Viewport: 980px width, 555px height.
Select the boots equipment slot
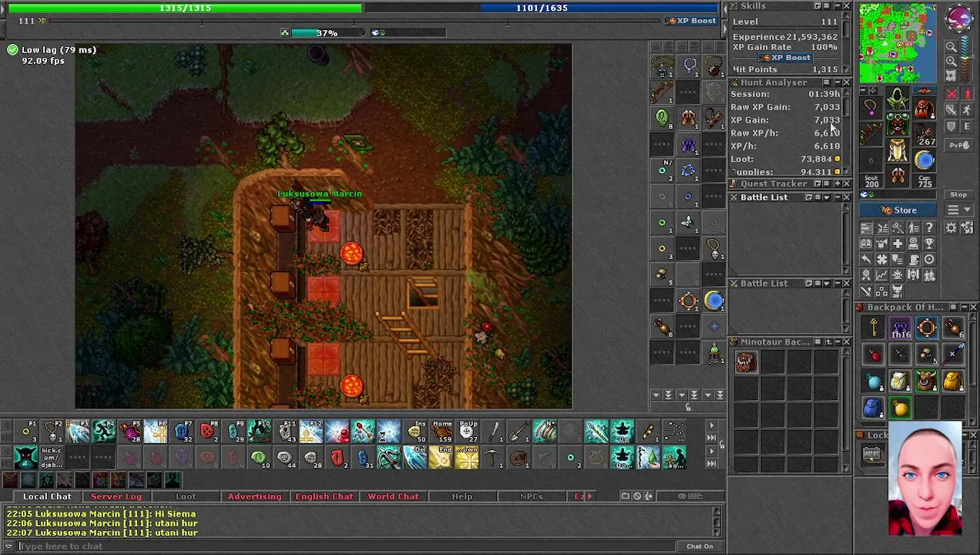pyautogui.click(x=898, y=174)
